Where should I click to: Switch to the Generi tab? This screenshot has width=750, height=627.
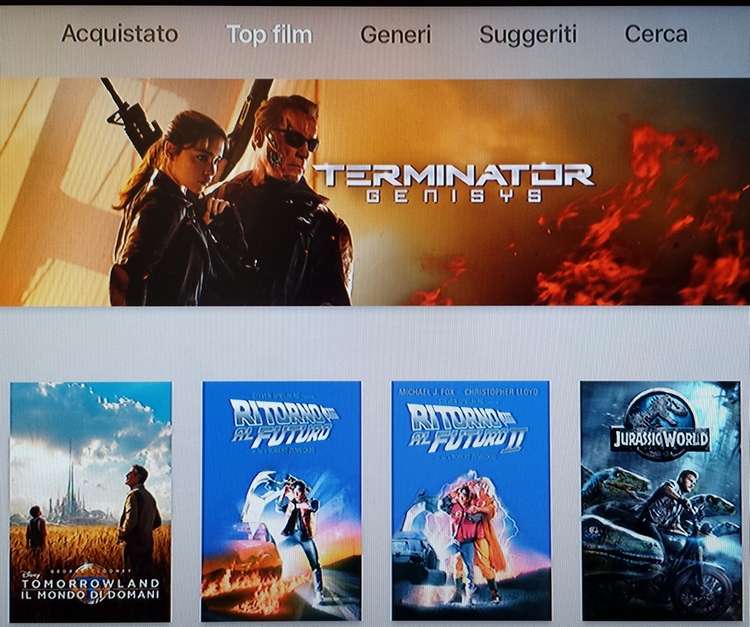(x=396, y=35)
